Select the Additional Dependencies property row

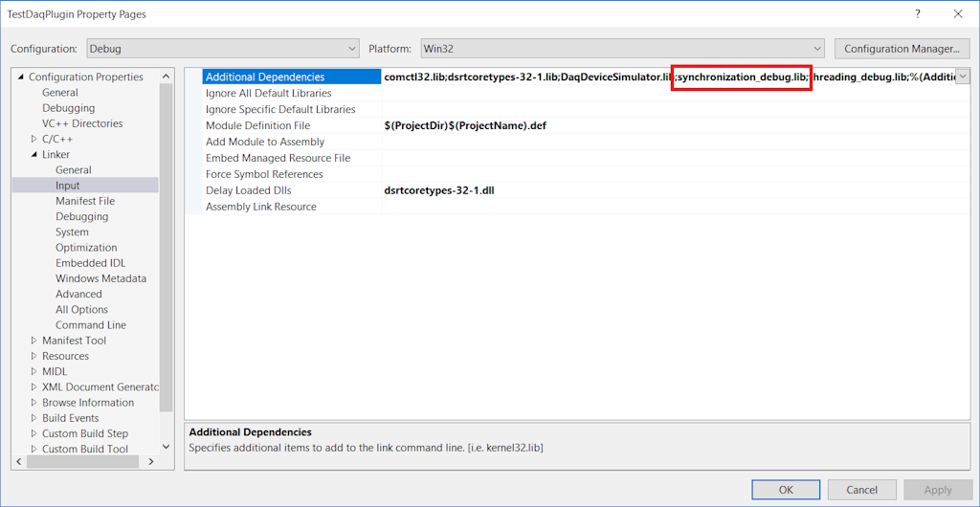click(x=291, y=77)
